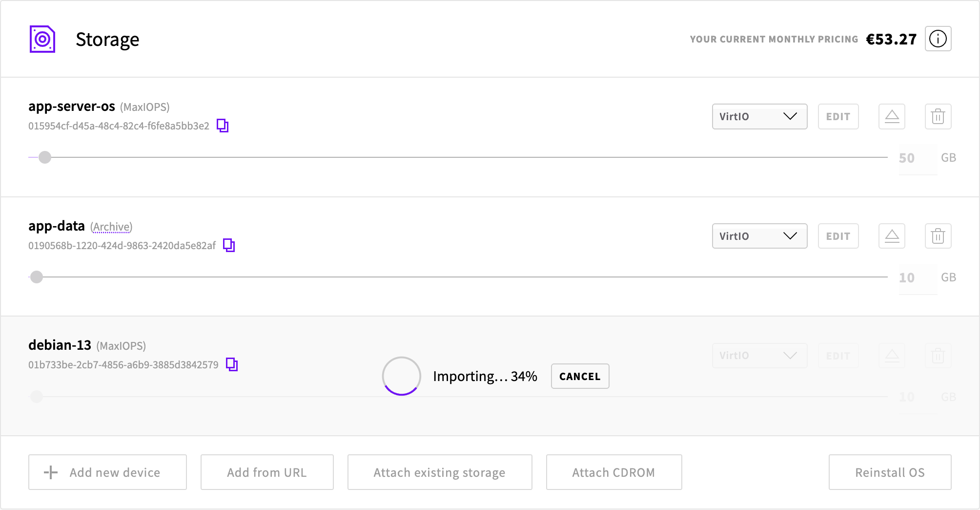The image size is (980, 510).
Task: Click Attach CDROM
Action: (614, 472)
